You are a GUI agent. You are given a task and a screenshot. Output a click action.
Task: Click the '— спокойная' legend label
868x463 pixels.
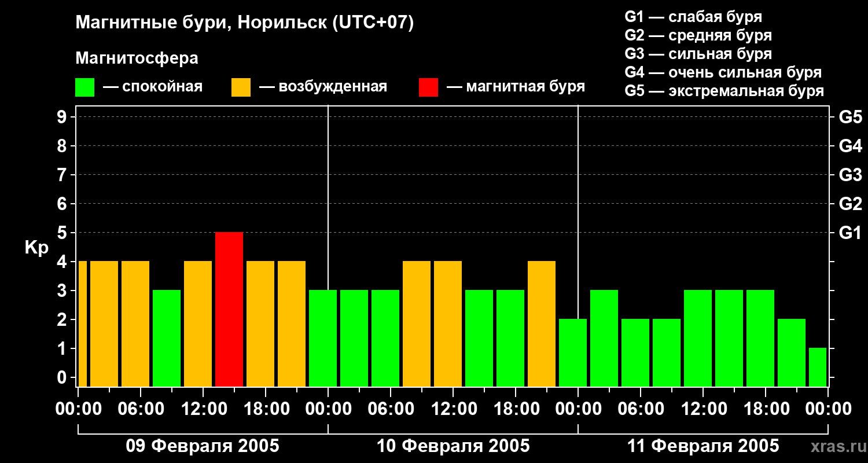click(x=153, y=87)
